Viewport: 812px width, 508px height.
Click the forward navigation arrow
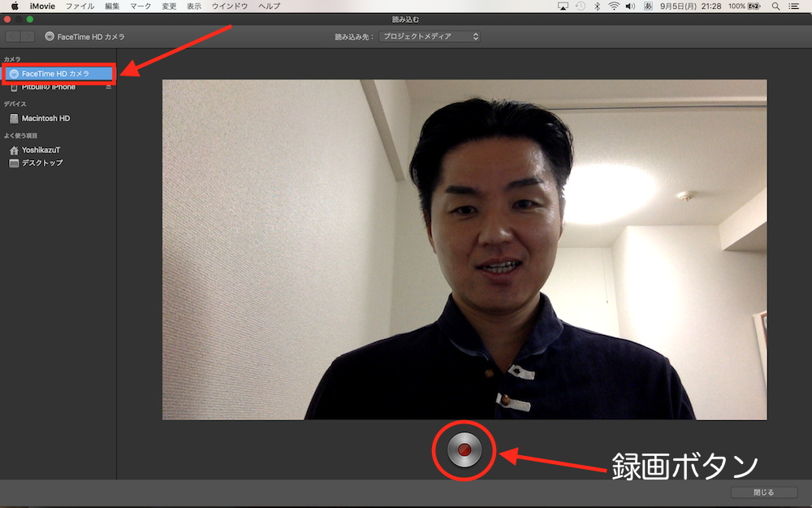click(x=28, y=37)
